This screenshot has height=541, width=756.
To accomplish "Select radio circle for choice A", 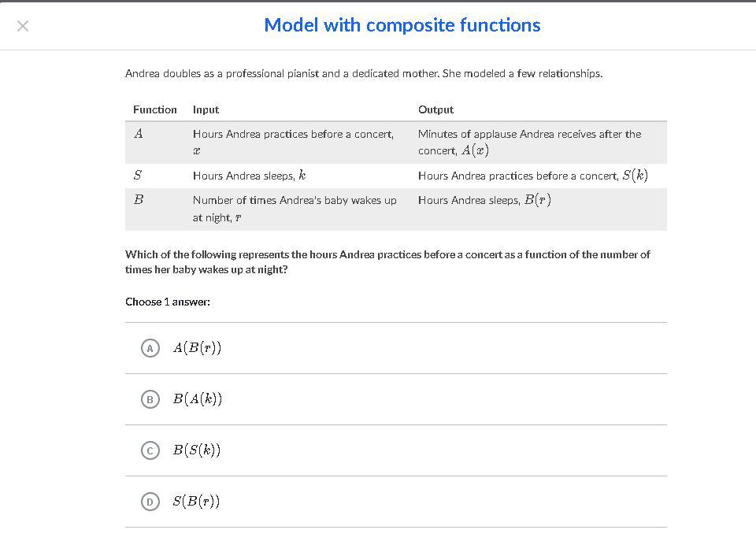I will (150, 348).
